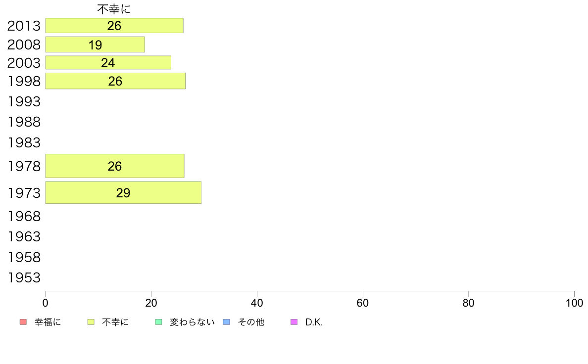Click the 1973 bar showing 29
This screenshot has width=588, height=364.
[123, 193]
